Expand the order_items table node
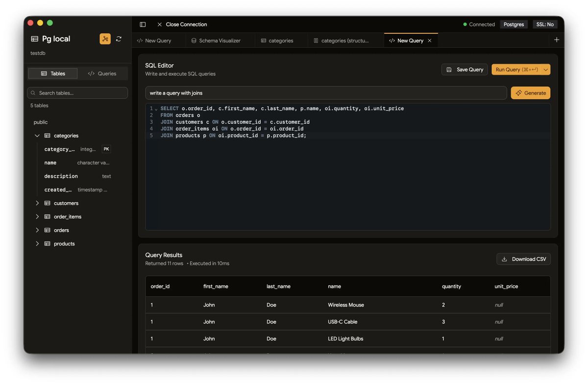 pos(37,217)
